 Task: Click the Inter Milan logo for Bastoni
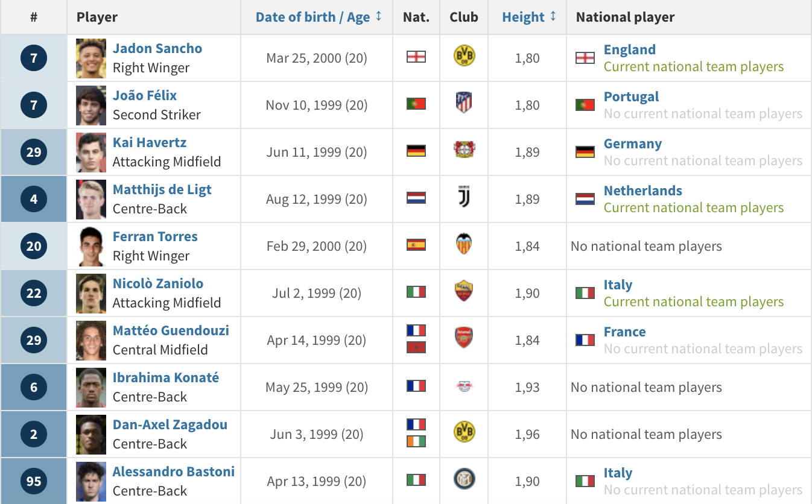[x=464, y=480]
